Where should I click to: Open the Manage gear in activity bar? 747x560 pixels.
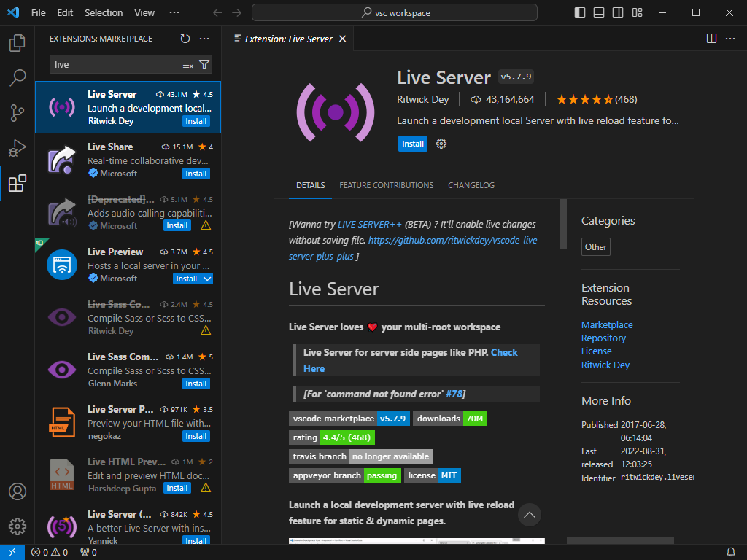click(x=18, y=526)
